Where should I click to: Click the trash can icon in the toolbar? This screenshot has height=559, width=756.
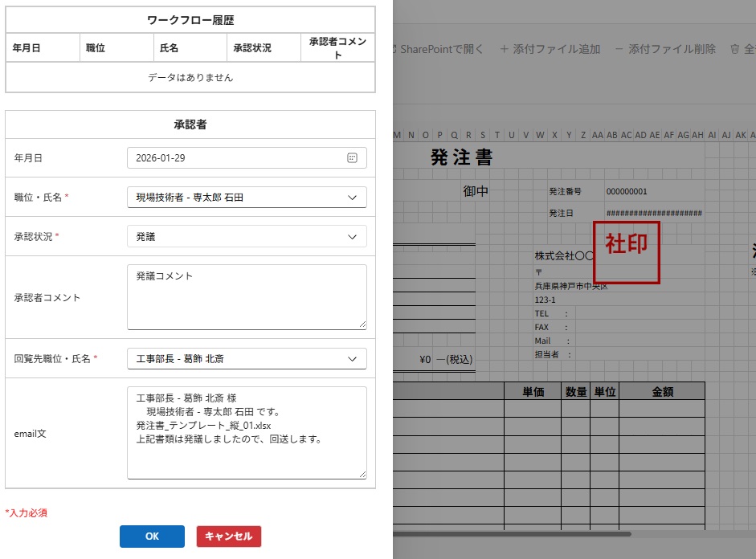pos(734,49)
